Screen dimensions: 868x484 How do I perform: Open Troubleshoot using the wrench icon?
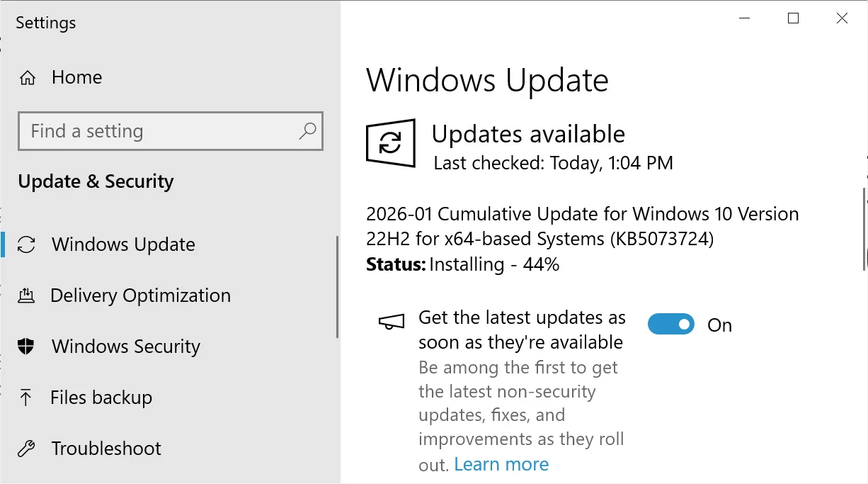[x=27, y=449]
